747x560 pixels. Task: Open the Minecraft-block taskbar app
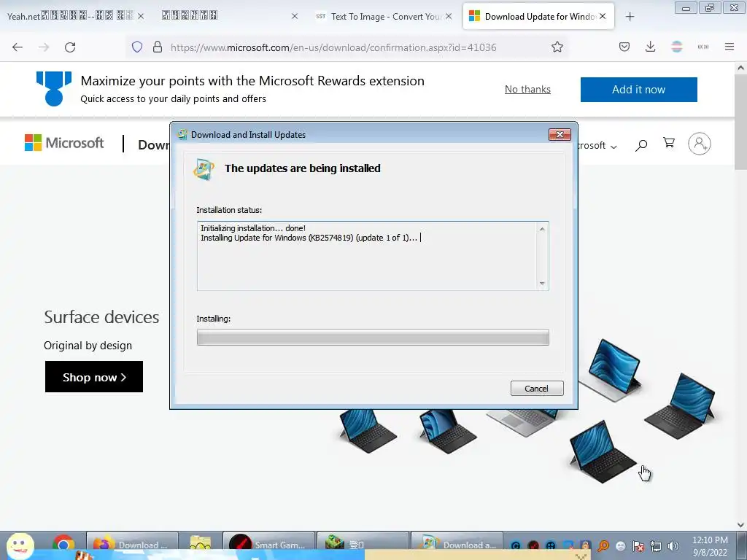(x=363, y=545)
